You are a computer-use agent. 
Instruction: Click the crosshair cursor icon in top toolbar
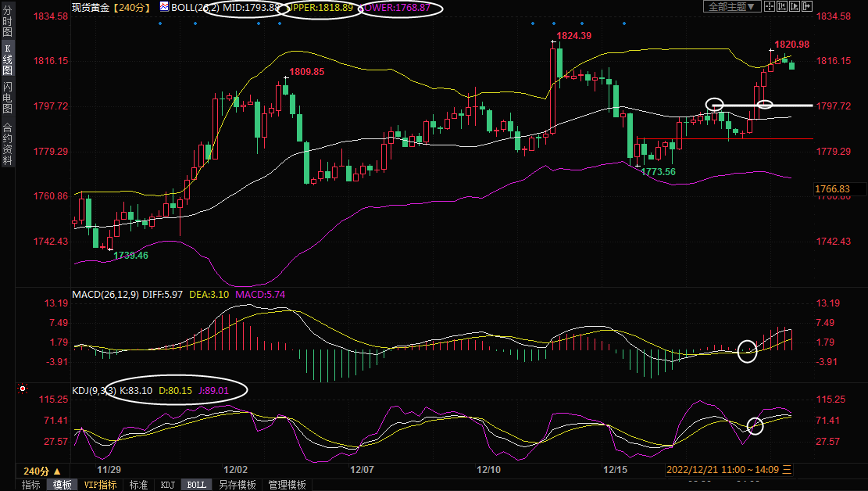point(770,6)
